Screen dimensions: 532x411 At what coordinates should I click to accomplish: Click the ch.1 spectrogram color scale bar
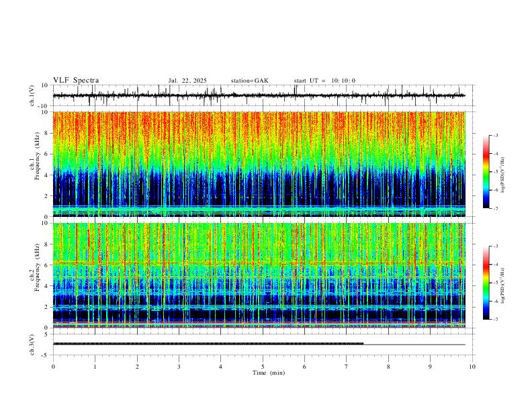tap(486, 172)
